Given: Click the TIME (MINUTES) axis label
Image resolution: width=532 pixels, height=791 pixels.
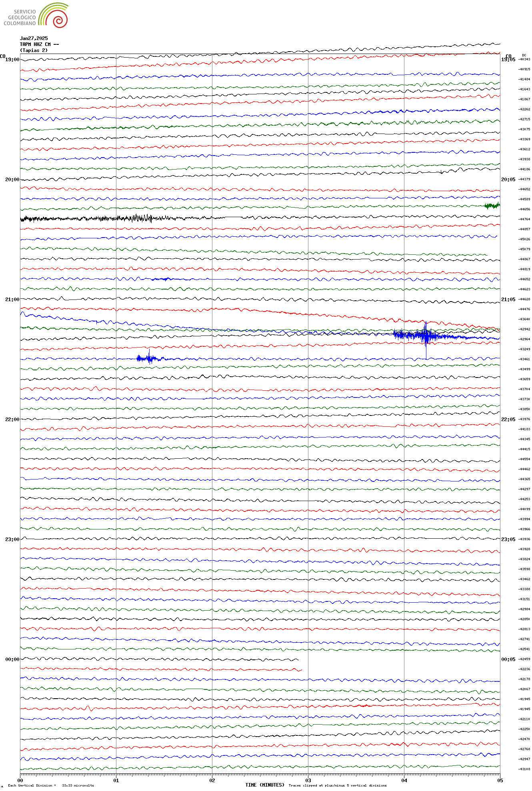Looking at the screenshot, I should (265, 785).
